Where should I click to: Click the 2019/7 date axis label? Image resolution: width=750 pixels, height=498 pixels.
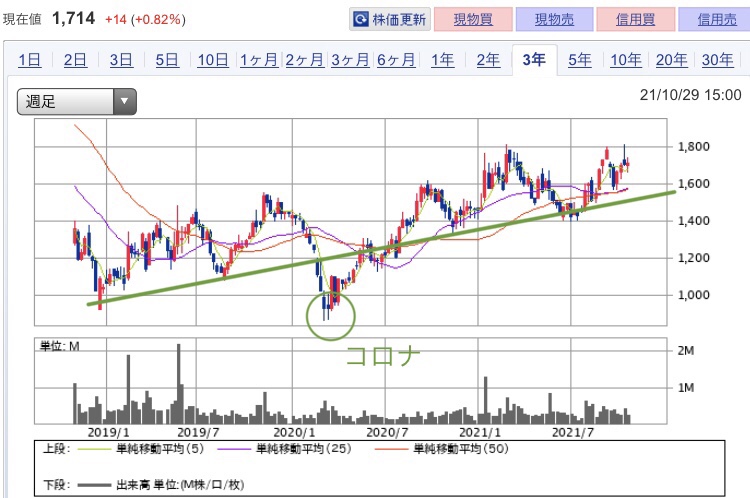click(198, 432)
